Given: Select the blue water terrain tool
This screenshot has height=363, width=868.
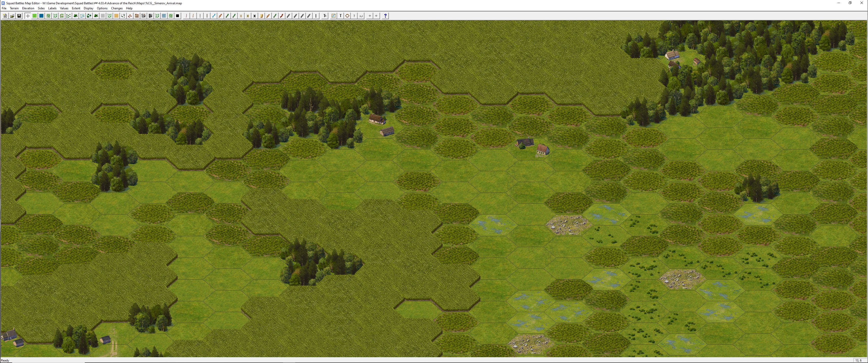Looking at the screenshot, I should pyautogui.click(x=41, y=16).
